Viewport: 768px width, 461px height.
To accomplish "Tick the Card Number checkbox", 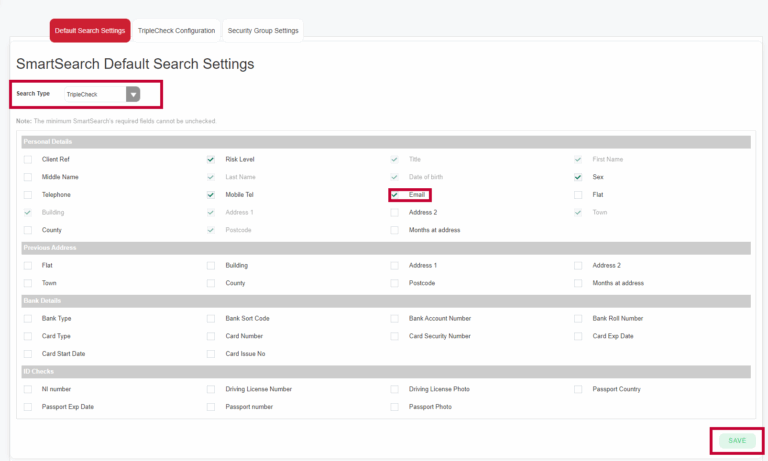I will pos(211,336).
